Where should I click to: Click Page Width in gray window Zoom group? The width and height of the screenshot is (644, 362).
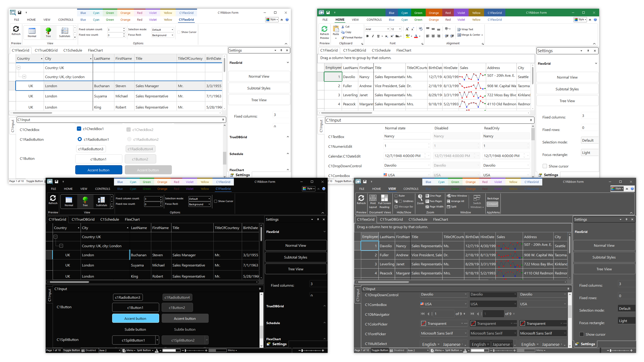[434, 207]
